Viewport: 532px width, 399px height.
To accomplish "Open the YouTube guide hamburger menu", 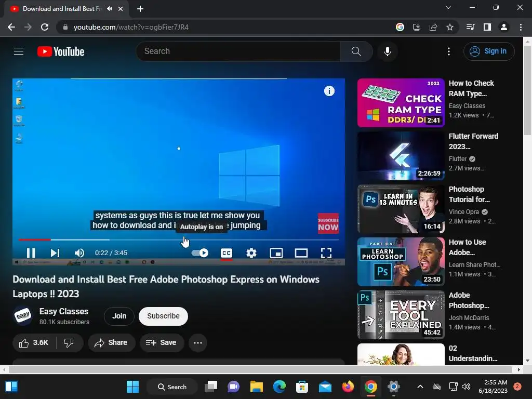I will pyautogui.click(x=19, y=51).
